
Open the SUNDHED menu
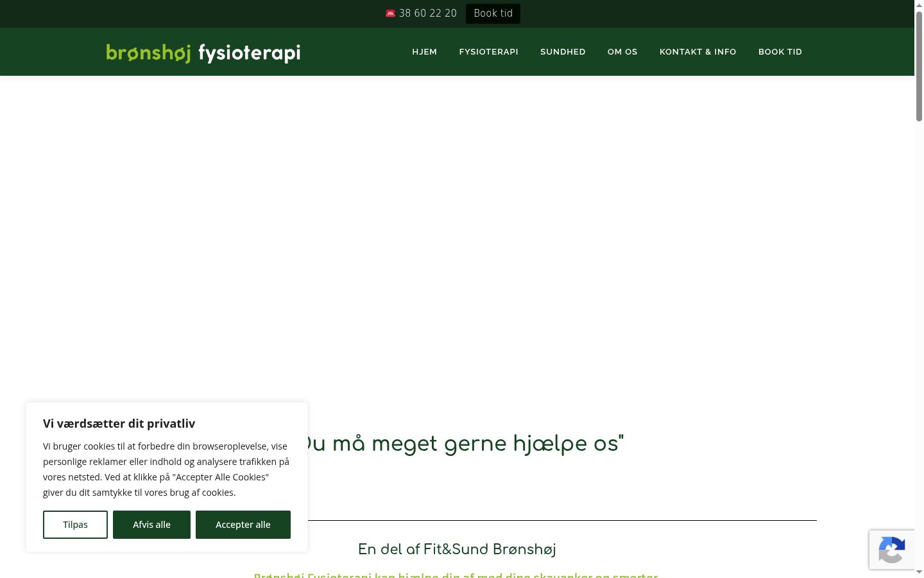pyautogui.click(x=563, y=52)
